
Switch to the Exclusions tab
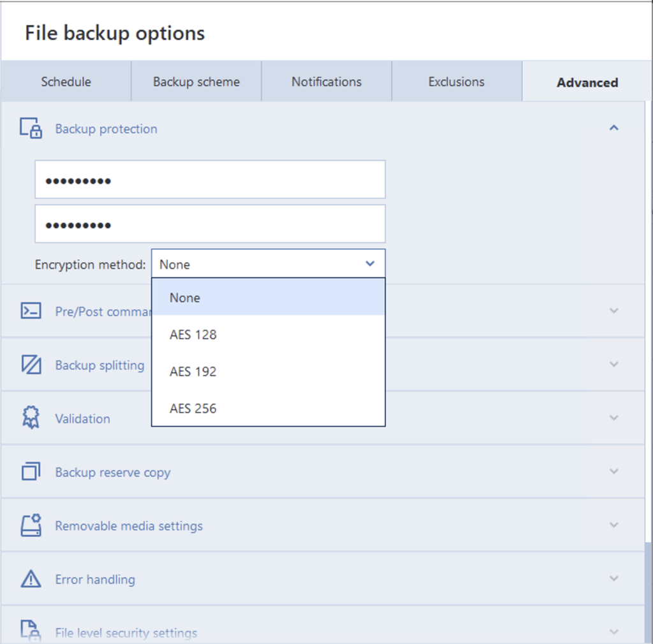tap(457, 81)
